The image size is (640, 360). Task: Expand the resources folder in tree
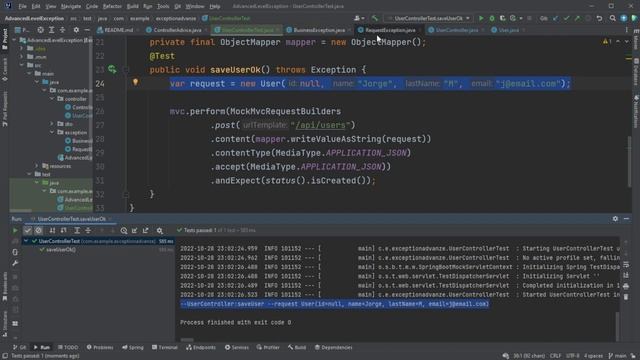coord(37,166)
